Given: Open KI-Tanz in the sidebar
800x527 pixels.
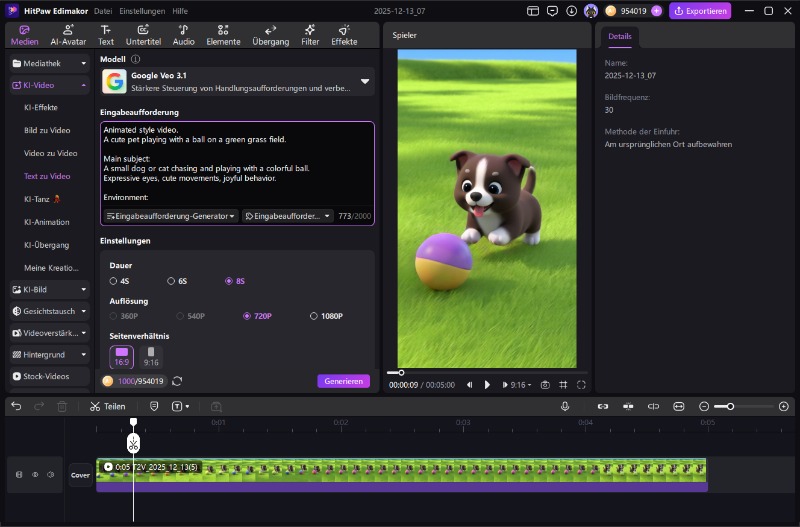Looking at the screenshot, I should pos(42,199).
